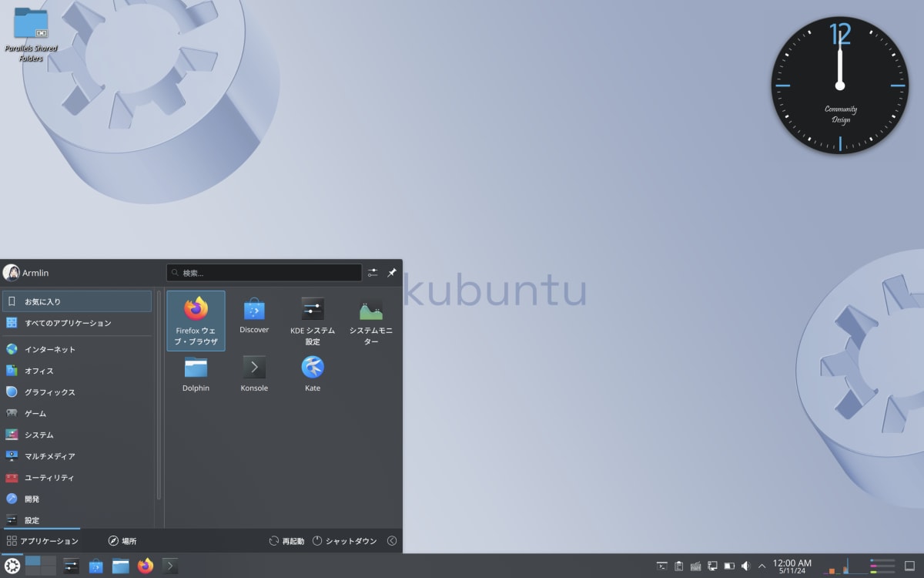
Task: Switch to the アプリケーション tab
Action: point(42,541)
